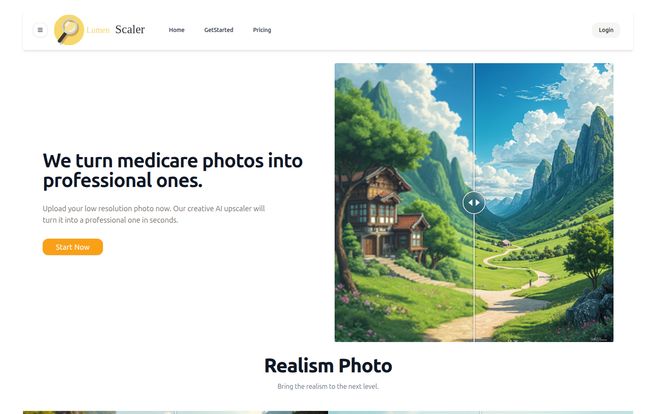
Task: Open the hamburger menu icon
Action: pos(40,30)
